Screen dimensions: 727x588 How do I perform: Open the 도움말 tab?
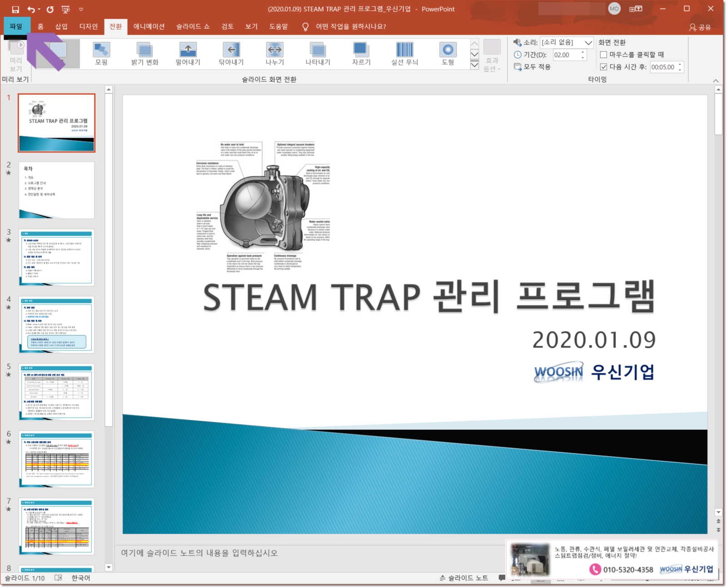279,26
